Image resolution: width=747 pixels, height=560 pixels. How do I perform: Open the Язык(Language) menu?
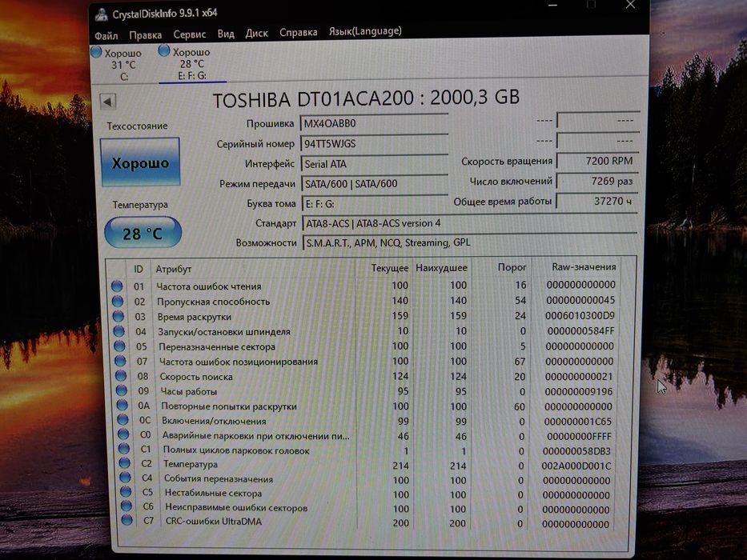tap(365, 31)
